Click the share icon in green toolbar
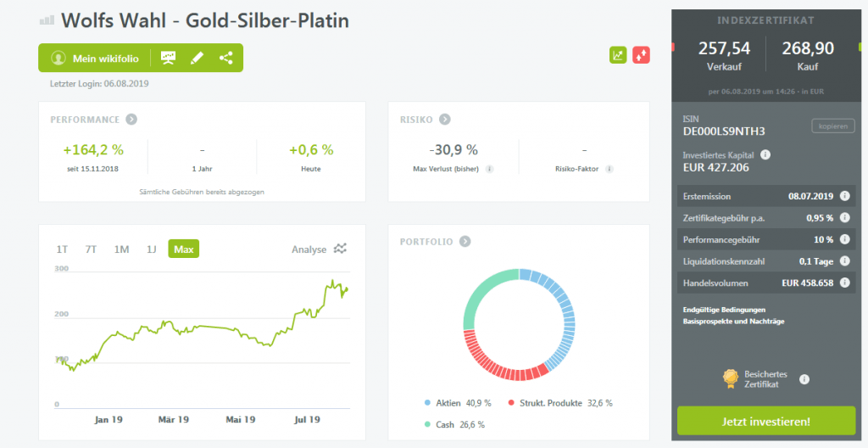Viewport: 868px width, 448px height. (225, 58)
